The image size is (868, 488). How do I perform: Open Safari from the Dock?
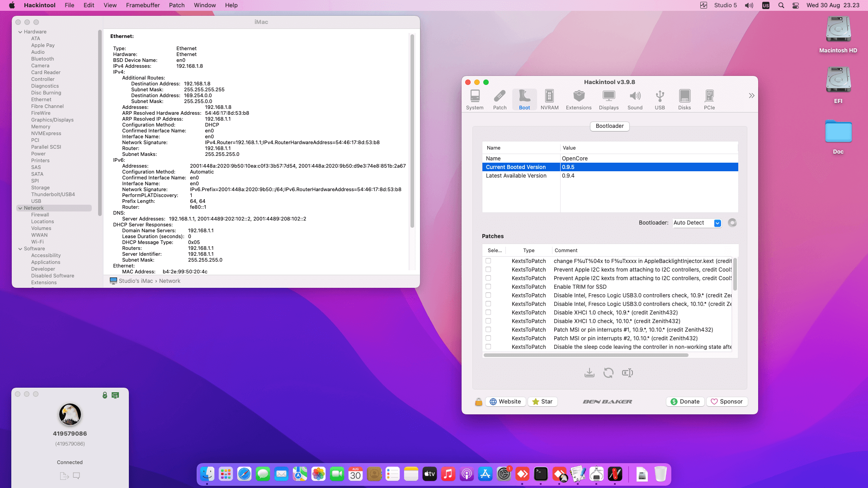click(244, 474)
